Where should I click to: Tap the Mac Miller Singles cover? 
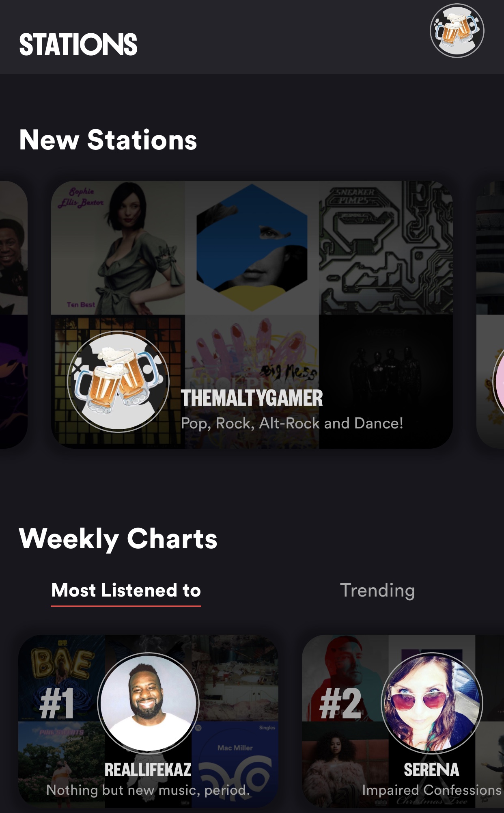[x=235, y=764]
